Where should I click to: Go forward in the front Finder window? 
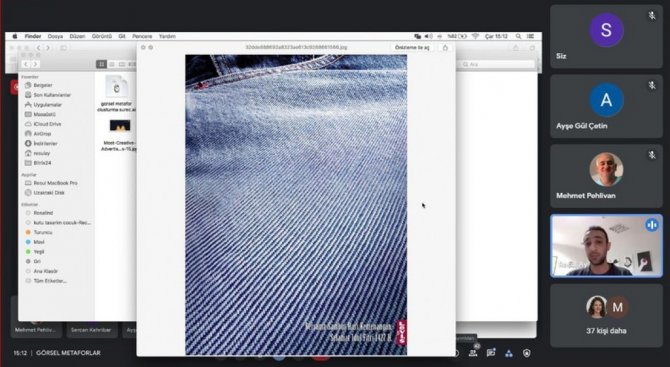tap(35, 64)
